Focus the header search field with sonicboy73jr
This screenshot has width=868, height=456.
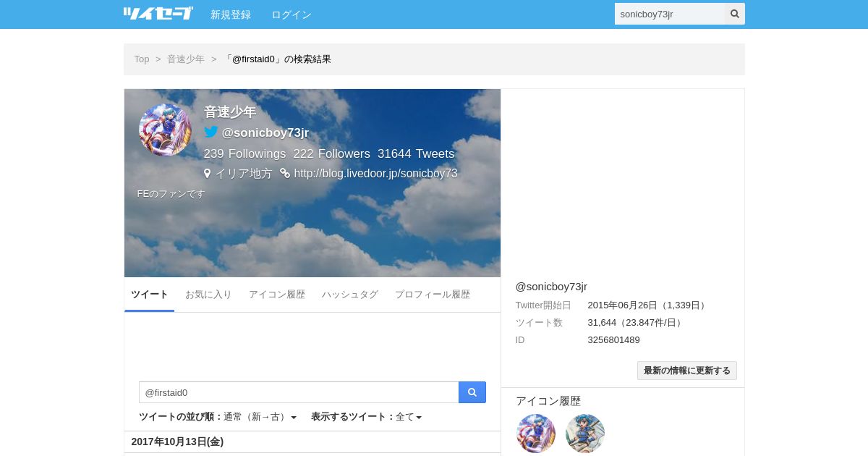tap(670, 14)
